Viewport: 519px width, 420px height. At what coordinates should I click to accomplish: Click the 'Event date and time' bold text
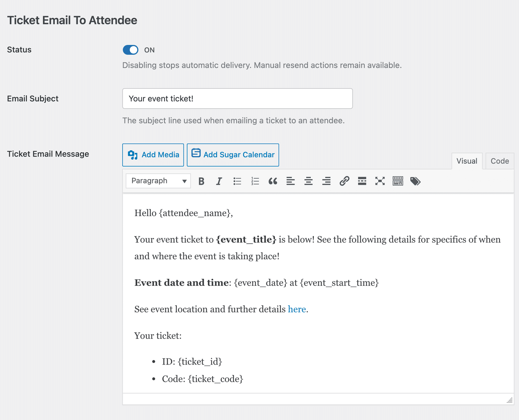point(182,283)
